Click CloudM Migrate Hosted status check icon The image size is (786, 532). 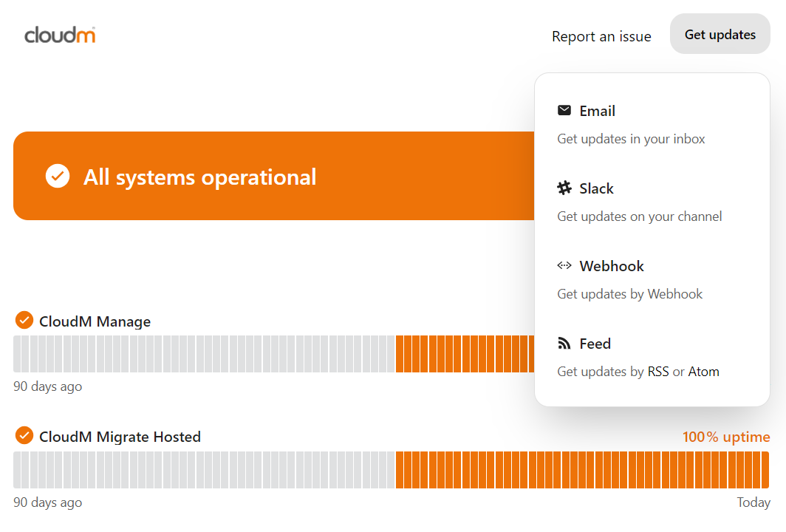tap(24, 435)
